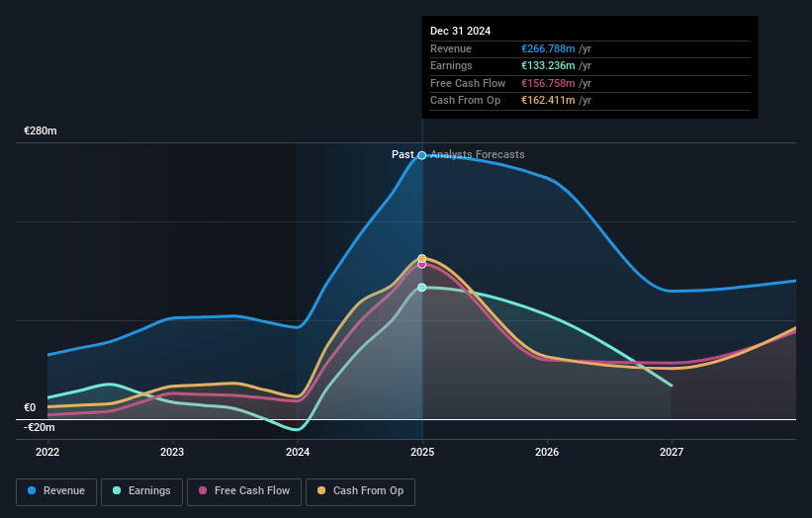Select the 2025 x-axis label
812x518 pixels.
tap(422, 452)
